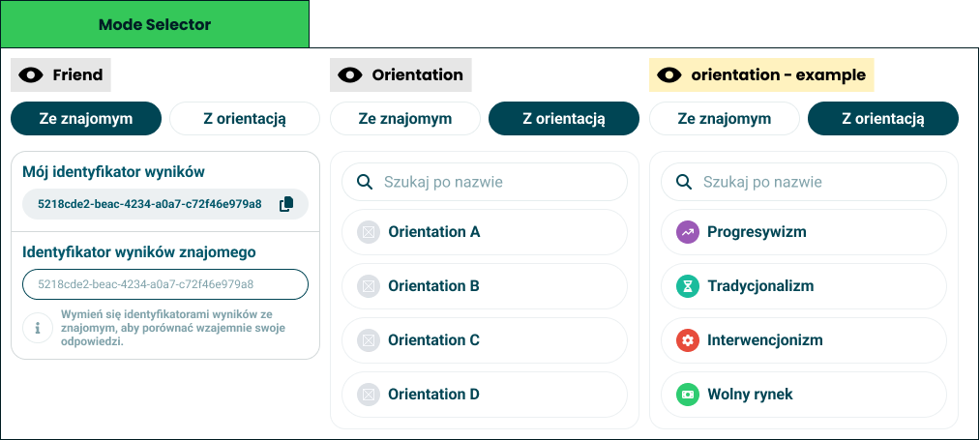This screenshot has width=980, height=440.
Task: Choose Orientation C from the list
Action: (485, 340)
